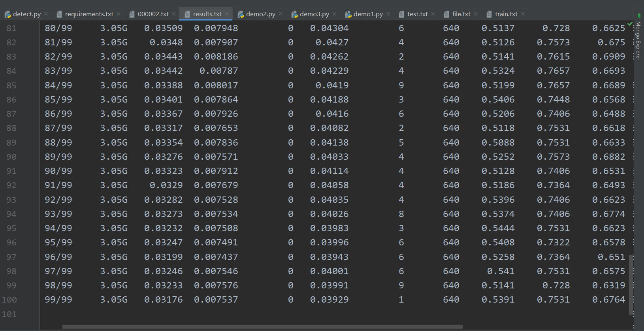Click the value 0.5324 in row 83/99
The height and width of the screenshot is (331, 644).
pos(498,71)
